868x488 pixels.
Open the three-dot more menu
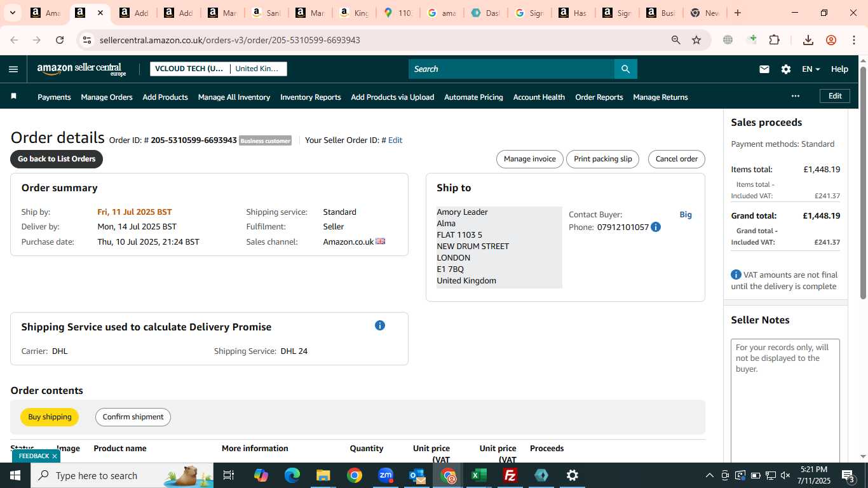(796, 96)
